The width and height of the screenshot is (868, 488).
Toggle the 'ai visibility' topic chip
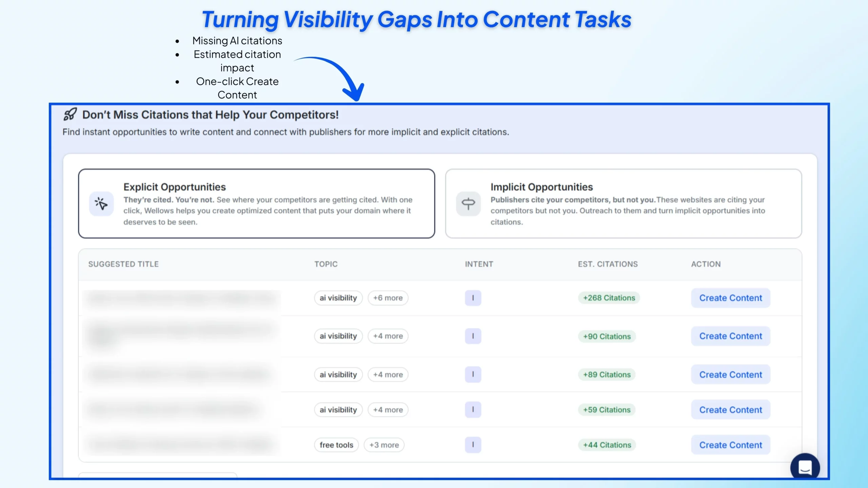(x=338, y=298)
